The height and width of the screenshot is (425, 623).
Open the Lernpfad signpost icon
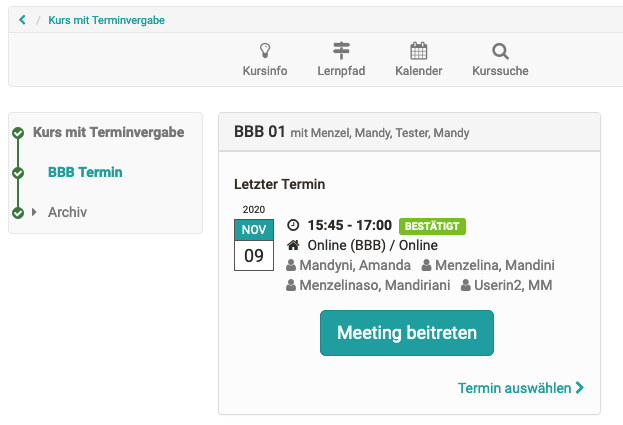pos(342,51)
